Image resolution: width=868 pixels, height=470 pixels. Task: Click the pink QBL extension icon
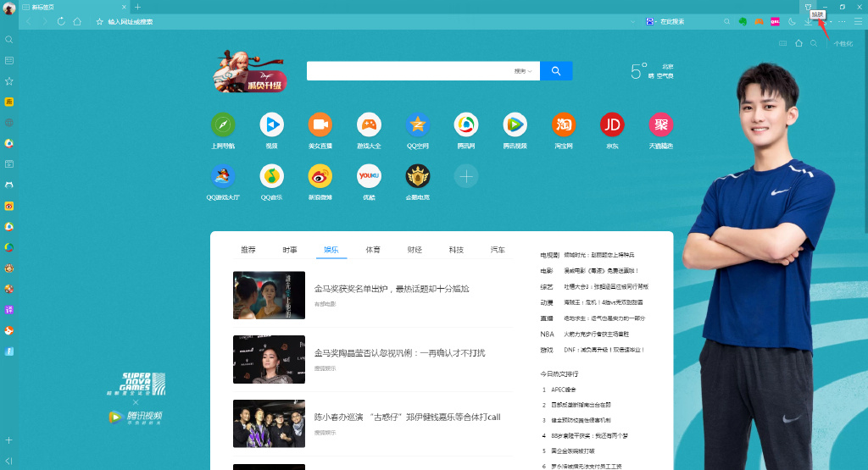tap(775, 21)
